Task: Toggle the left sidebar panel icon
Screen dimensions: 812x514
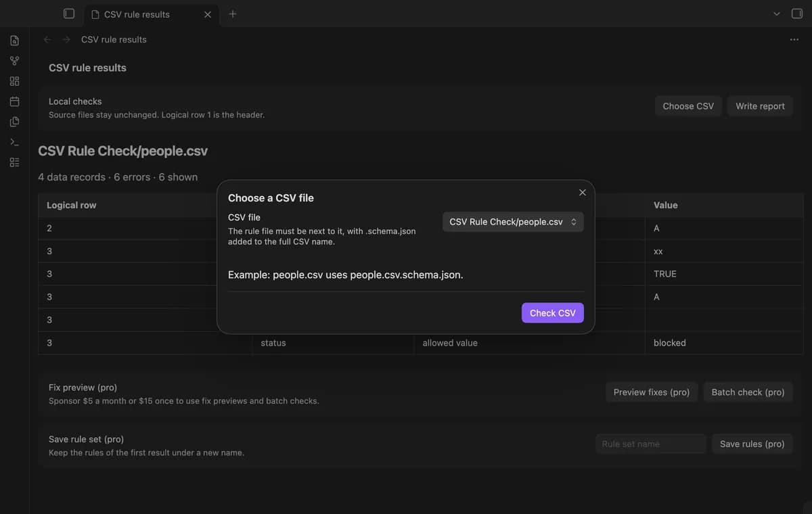Action: [x=68, y=14]
